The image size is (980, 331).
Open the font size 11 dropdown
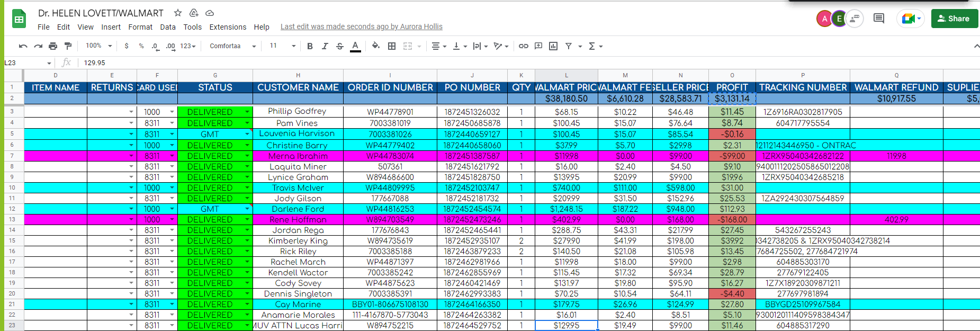point(282,46)
